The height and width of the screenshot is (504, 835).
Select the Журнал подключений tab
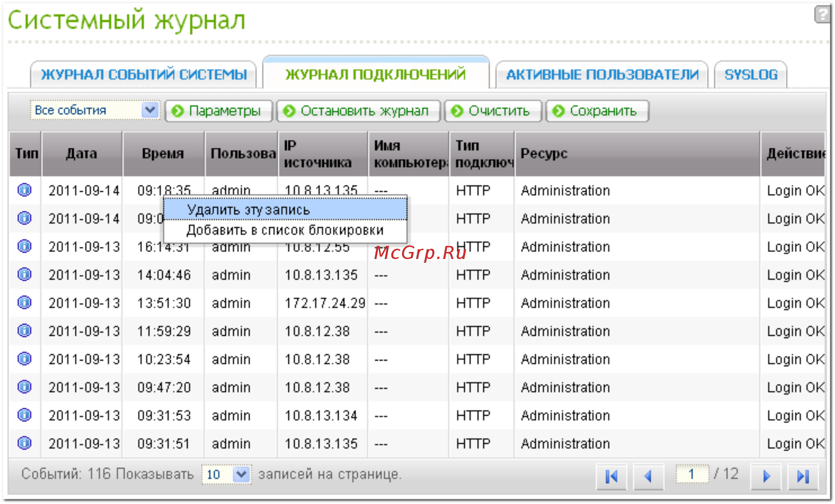coord(375,73)
